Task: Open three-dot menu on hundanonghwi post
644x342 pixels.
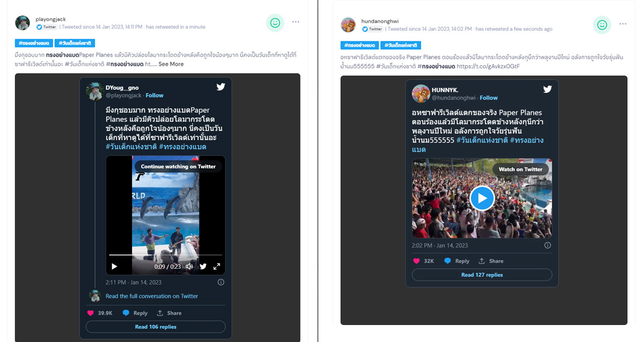Action: (622, 24)
